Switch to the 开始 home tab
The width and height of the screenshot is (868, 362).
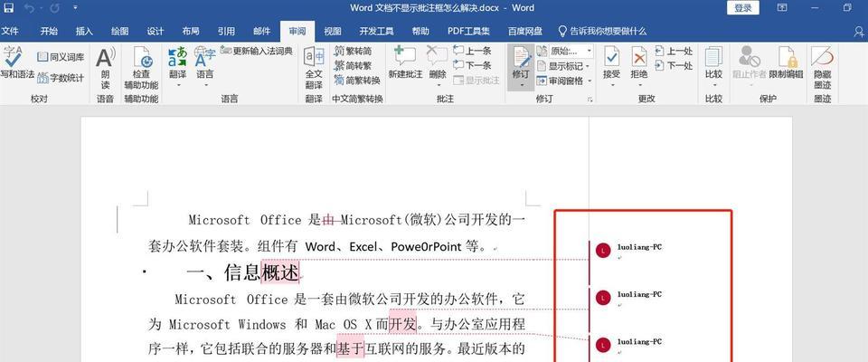49,31
